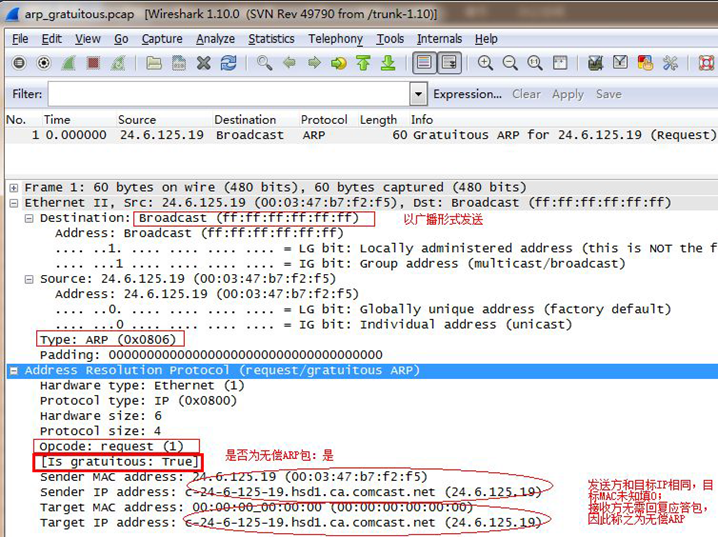Toggle packet list colorizing

tap(424, 63)
